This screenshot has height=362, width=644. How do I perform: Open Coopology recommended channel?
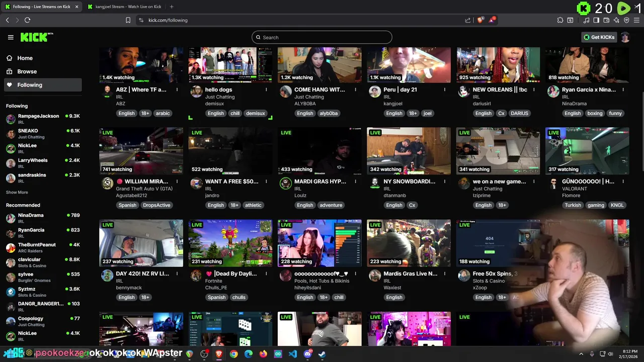(42, 321)
